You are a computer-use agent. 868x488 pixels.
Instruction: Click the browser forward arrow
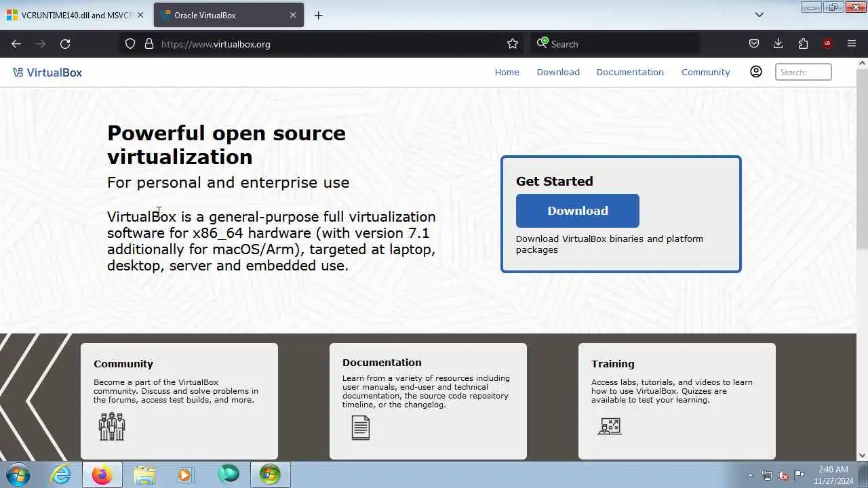point(41,44)
